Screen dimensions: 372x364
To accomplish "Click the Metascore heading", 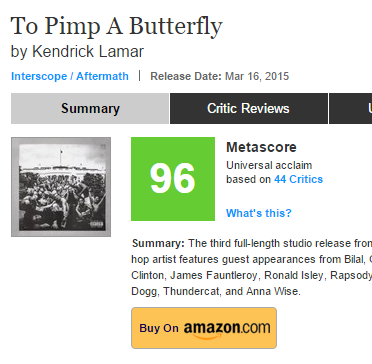I will (x=261, y=147).
